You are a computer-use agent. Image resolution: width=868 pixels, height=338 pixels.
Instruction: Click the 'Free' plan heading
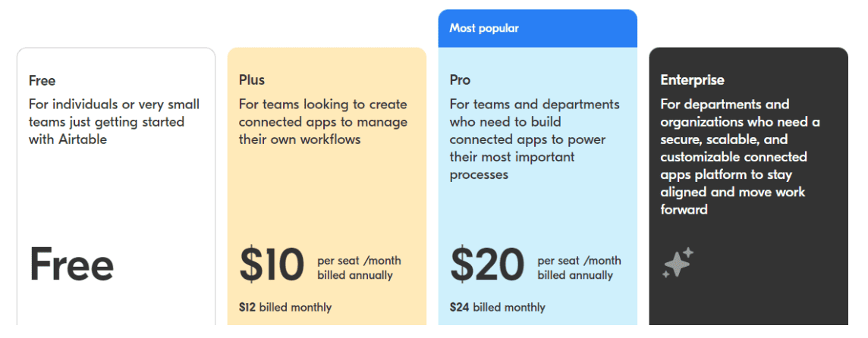42,81
